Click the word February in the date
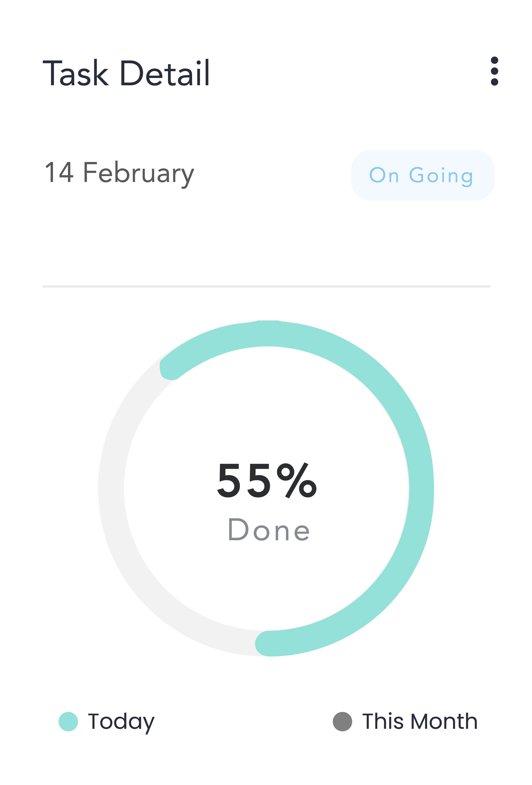 (138, 173)
